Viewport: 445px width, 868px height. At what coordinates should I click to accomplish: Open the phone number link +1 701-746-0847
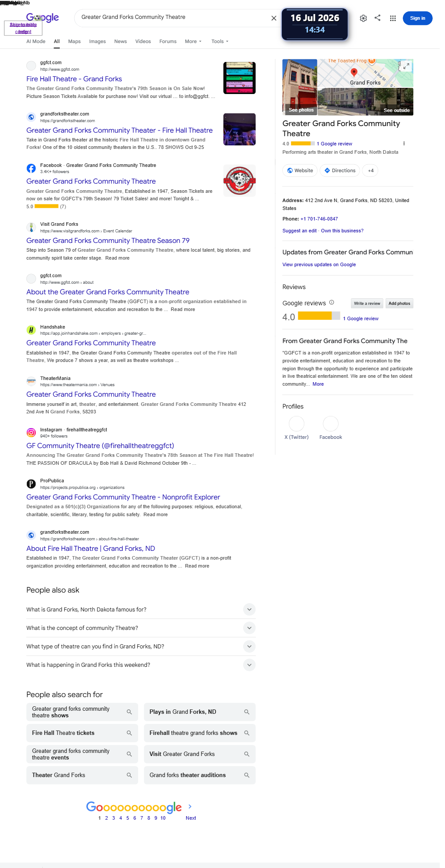coord(319,219)
